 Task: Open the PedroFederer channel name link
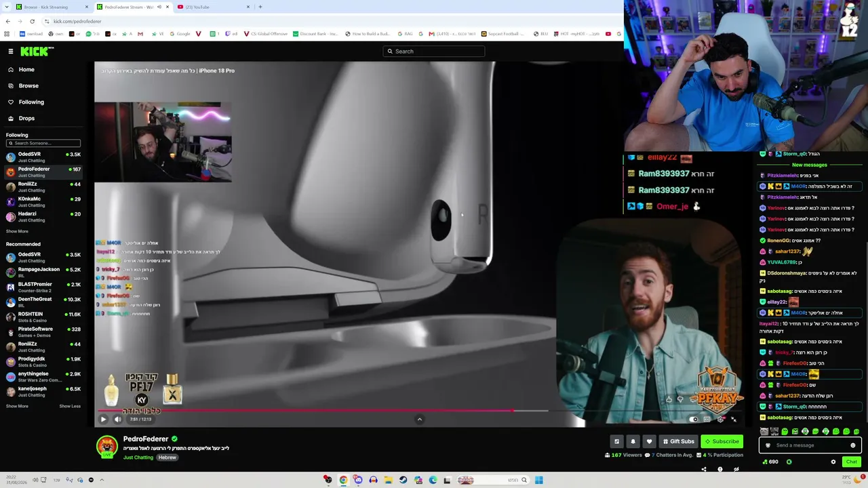146,439
